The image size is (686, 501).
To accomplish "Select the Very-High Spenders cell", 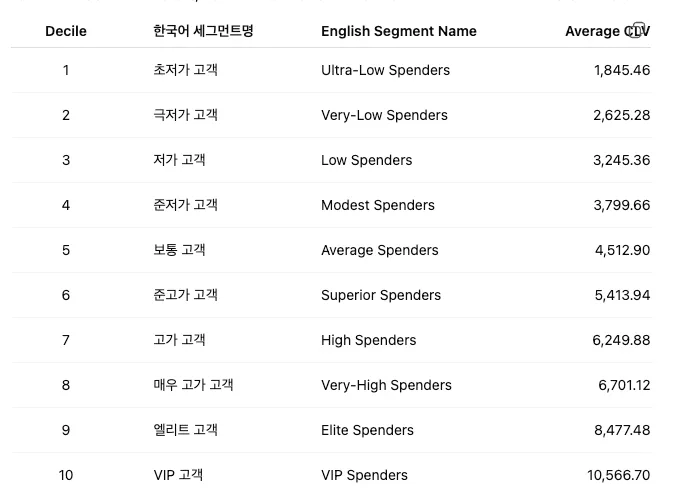I will (386, 385).
